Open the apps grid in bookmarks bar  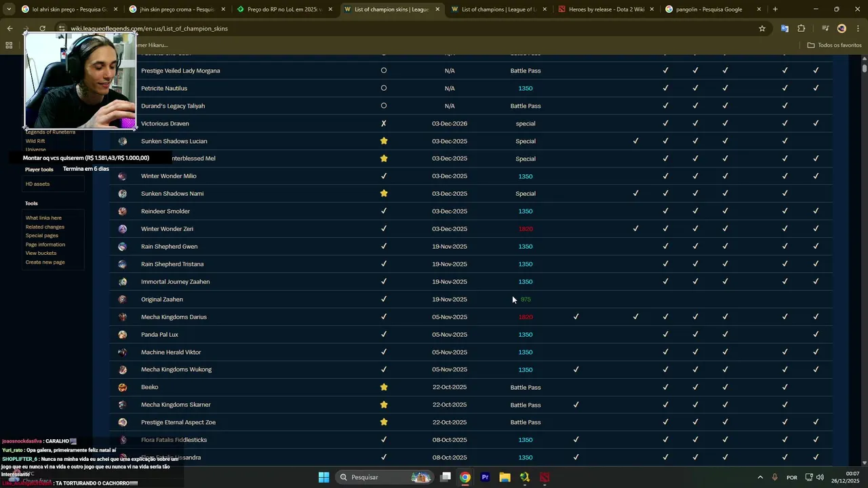tap(9, 45)
